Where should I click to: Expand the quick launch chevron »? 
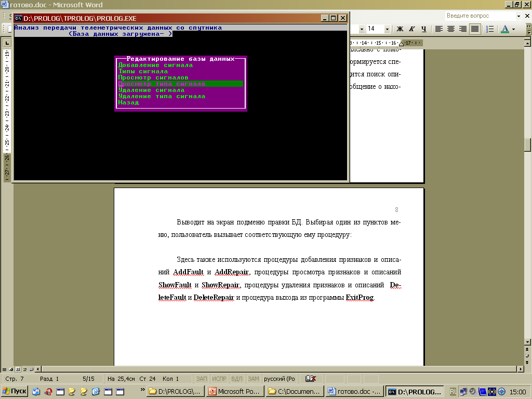(x=142, y=390)
